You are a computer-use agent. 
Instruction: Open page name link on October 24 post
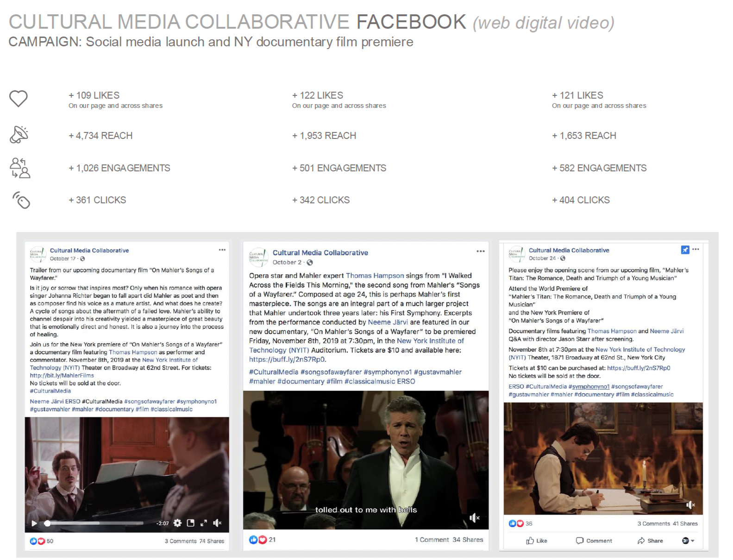(x=569, y=250)
